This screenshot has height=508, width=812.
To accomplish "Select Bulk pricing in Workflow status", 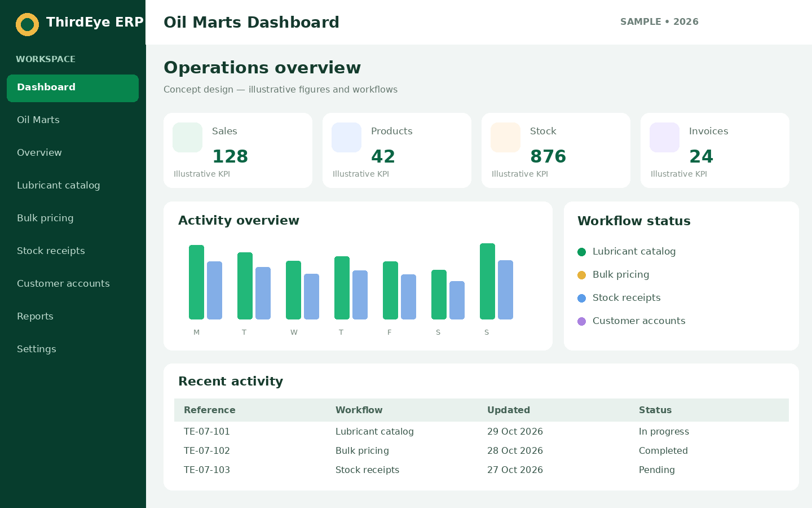I will click(621, 274).
